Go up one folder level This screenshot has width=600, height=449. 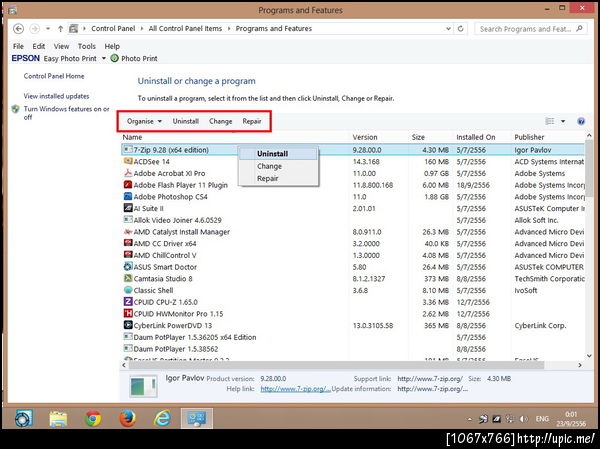coord(60,29)
